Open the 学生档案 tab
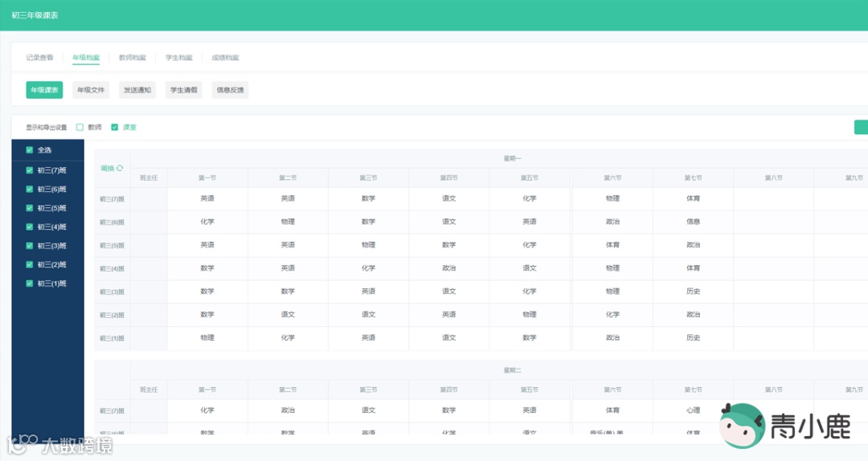This screenshot has height=461, width=868. click(178, 58)
